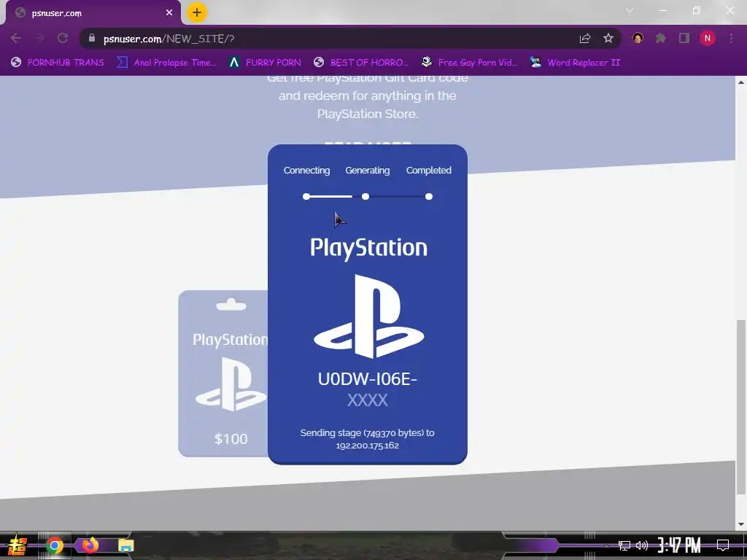The width and height of the screenshot is (747, 560).
Task: Click the share page icon in address bar
Action: 585,38
